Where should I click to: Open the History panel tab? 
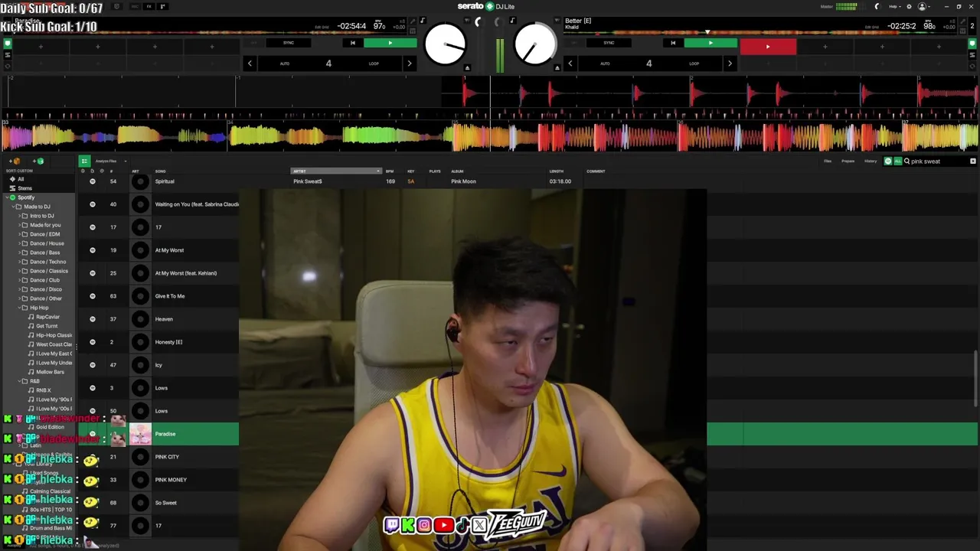point(871,161)
